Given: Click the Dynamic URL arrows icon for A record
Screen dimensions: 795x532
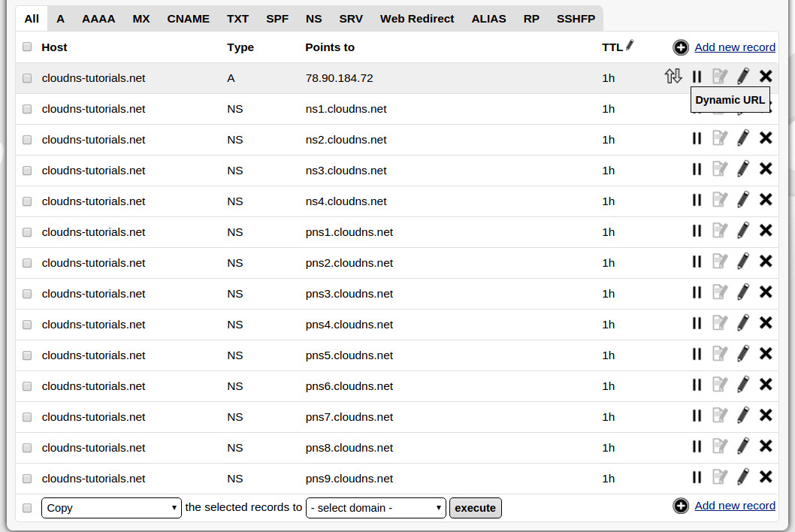Looking at the screenshot, I should tap(673, 76).
